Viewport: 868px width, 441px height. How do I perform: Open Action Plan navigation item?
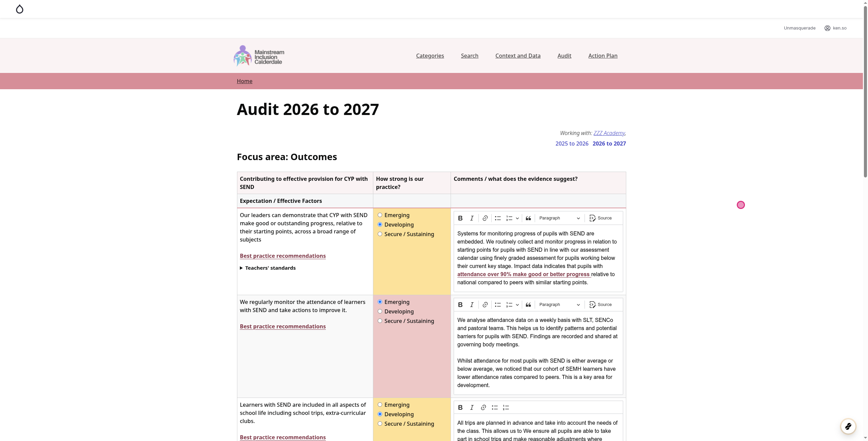(603, 56)
